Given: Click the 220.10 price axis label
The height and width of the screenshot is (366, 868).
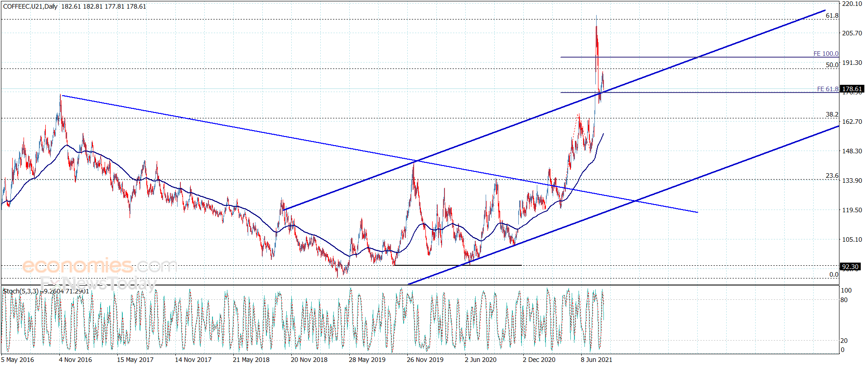Looking at the screenshot, I should click(852, 4).
